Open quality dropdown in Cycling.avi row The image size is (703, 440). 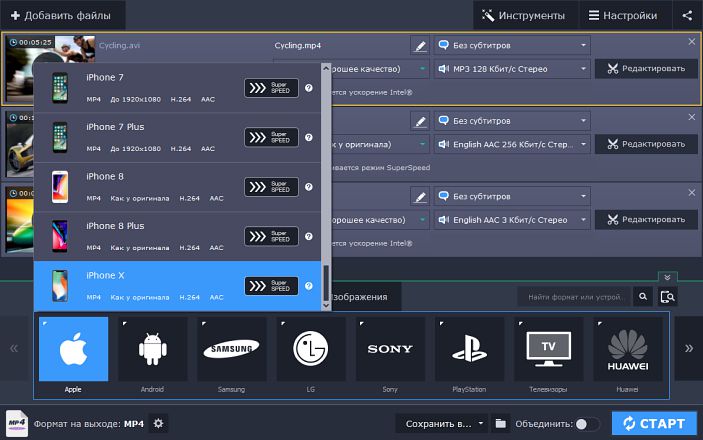click(422, 69)
